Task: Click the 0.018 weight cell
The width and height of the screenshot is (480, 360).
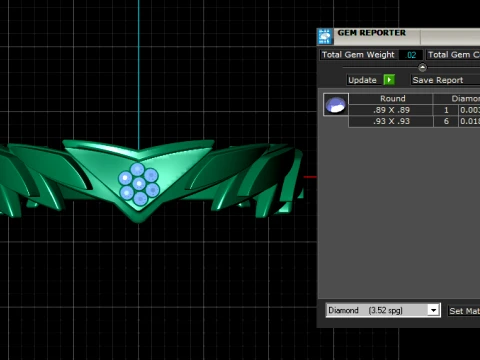Action: tap(470, 121)
